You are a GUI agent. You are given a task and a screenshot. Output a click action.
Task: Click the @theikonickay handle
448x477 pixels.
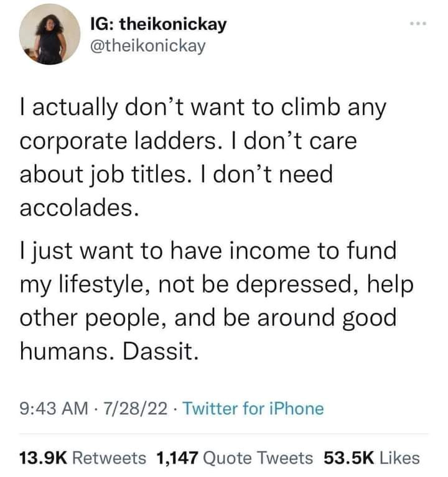coord(148,46)
